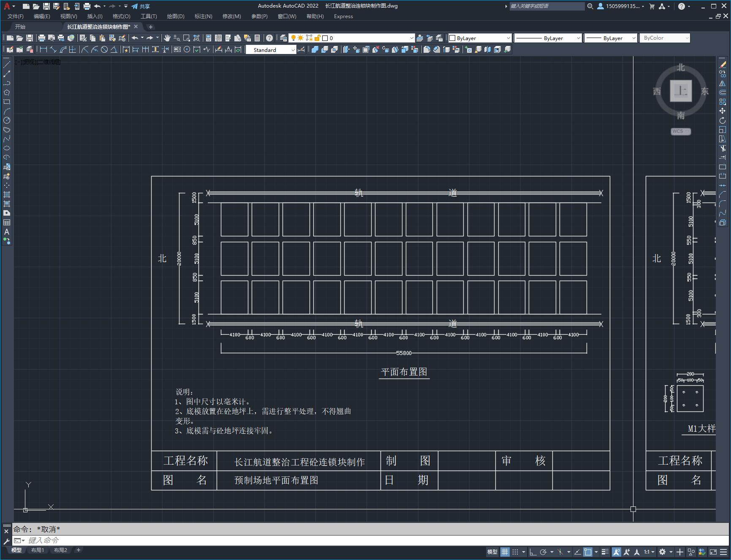Toggle clean screen mode

713,552
